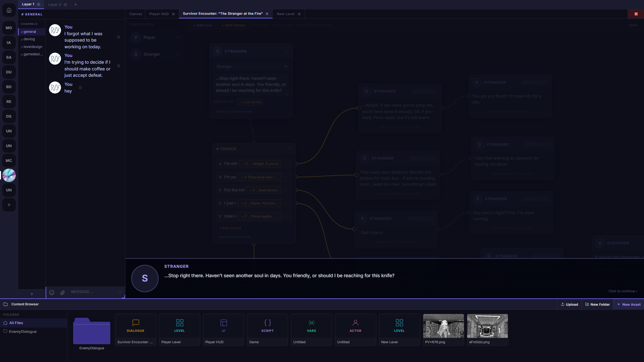Open the EnemyDialogue folder tile
This screenshot has width=644, height=362.
click(x=92, y=334)
